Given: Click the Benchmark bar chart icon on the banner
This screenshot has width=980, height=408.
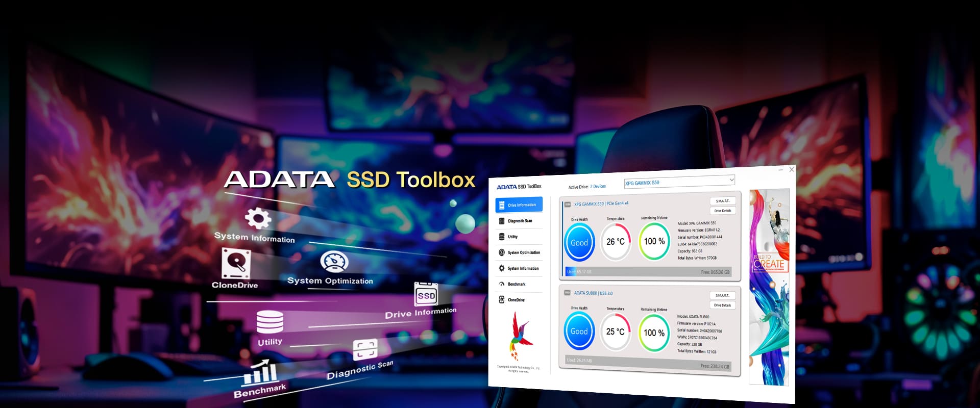Looking at the screenshot, I should (x=260, y=373).
